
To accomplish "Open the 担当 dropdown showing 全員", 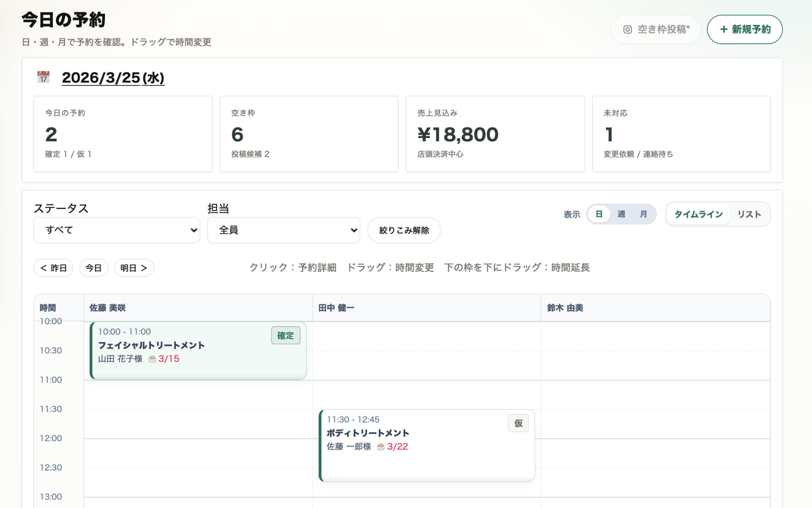I will 284,230.
